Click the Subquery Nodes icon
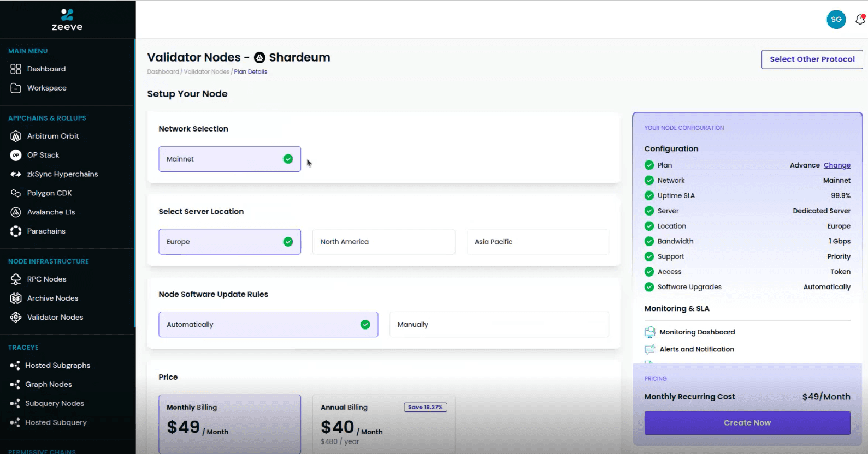The image size is (868, 454). pyautogui.click(x=15, y=404)
